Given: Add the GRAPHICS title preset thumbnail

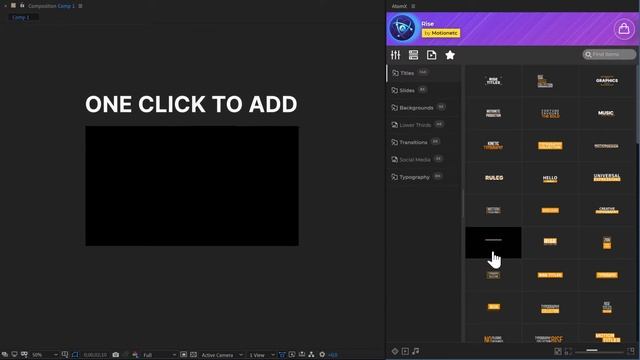Looking at the screenshot, I should coord(607,81).
